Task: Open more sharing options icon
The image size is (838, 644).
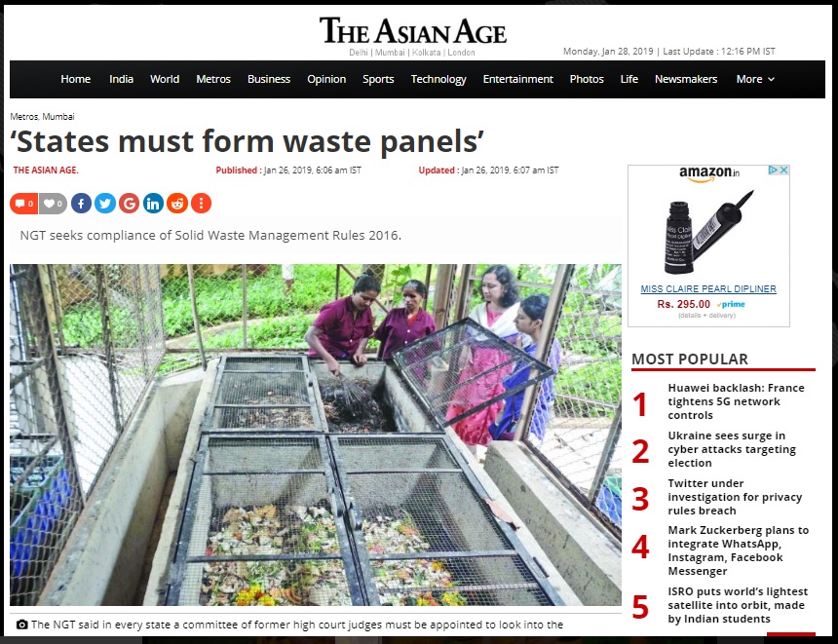Action: [x=202, y=204]
